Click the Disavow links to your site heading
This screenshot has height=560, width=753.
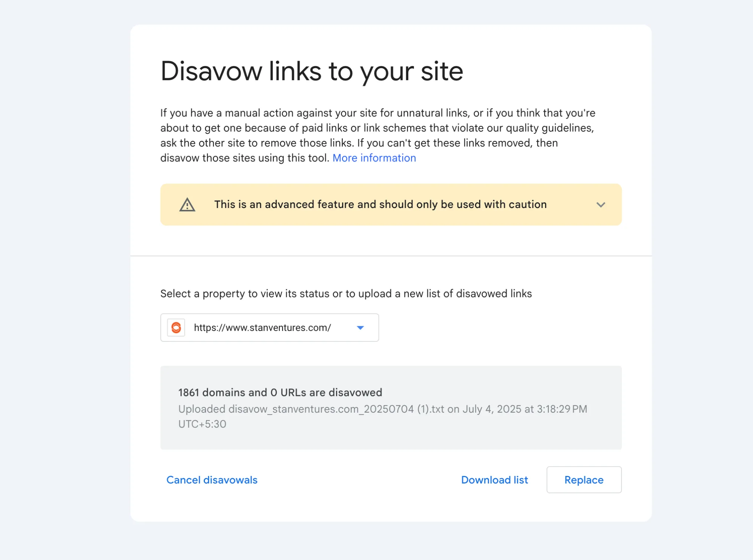pyautogui.click(x=312, y=72)
